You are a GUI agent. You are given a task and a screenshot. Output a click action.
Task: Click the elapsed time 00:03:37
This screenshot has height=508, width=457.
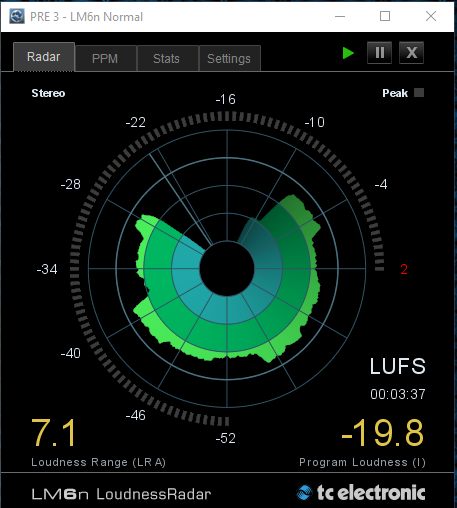point(398,394)
